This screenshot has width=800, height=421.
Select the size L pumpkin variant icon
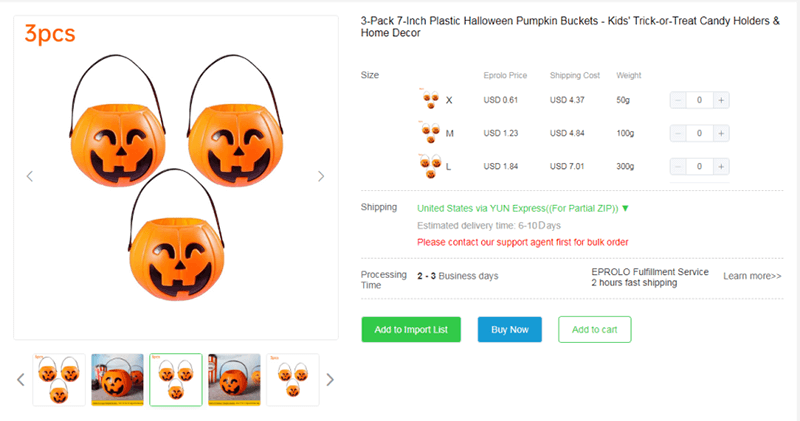point(430,165)
